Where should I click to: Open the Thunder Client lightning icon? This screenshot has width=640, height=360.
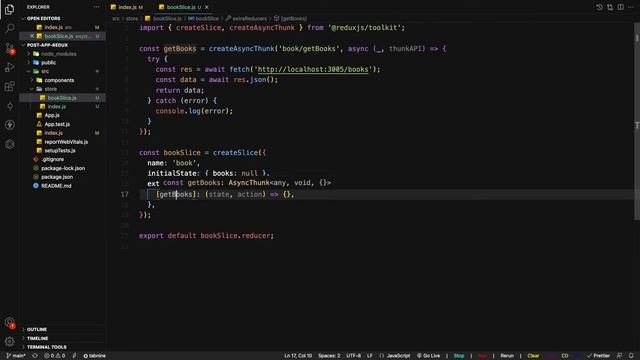point(9,125)
